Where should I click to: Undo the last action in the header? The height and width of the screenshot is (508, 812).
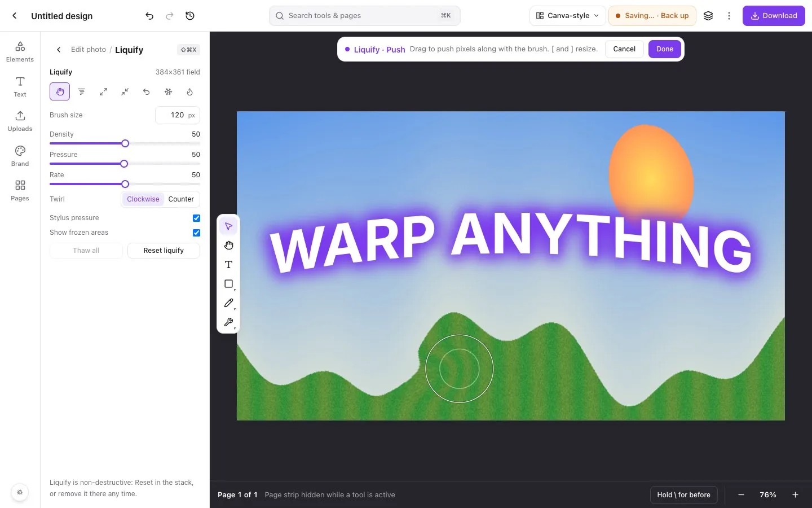149,16
